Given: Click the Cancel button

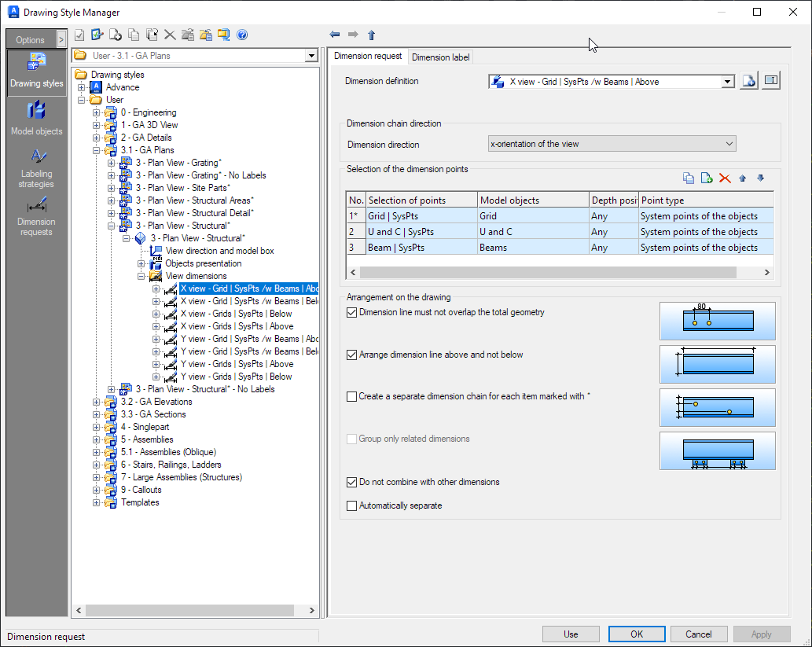Looking at the screenshot, I should point(699,634).
